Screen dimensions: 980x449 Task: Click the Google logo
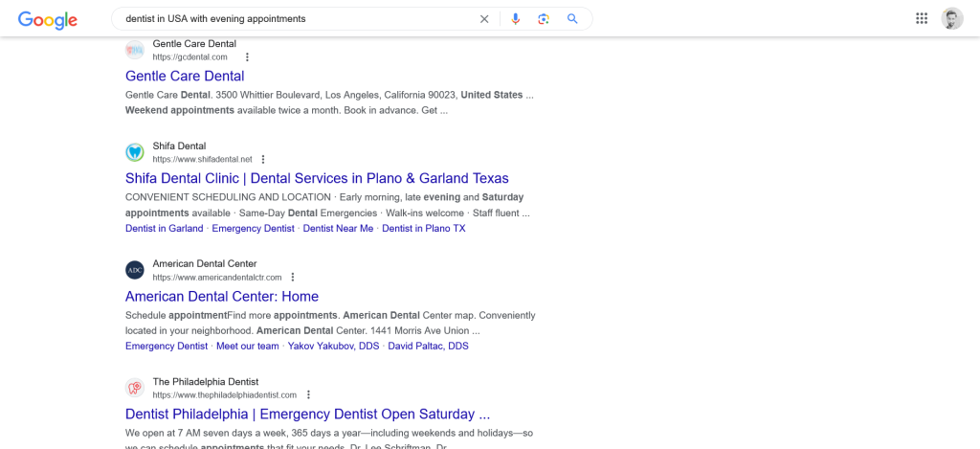(48, 19)
